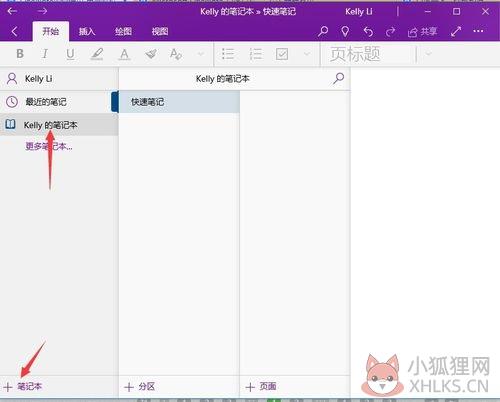Add a to-do checkbox tag
Viewport: 500px width, 402px height.
tap(282, 54)
